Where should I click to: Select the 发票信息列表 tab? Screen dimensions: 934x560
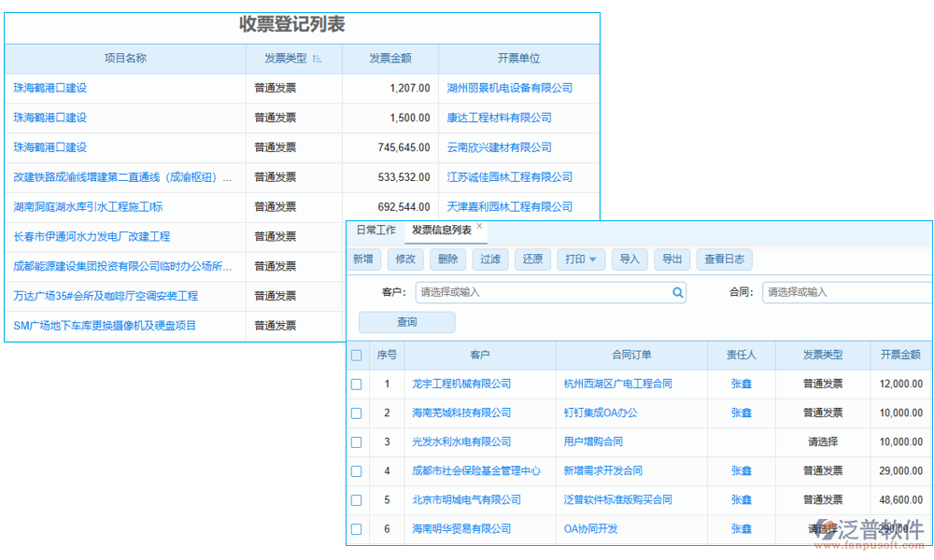(439, 230)
